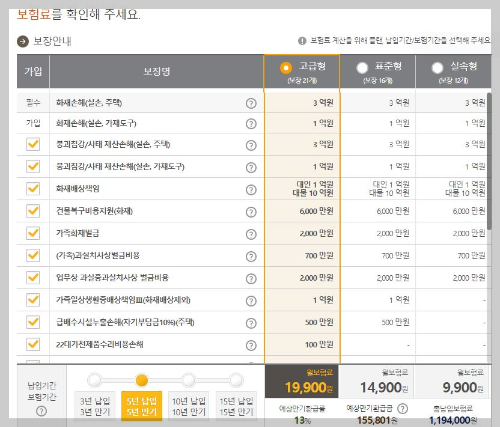Click the 1,194,000원 total premium amount
This screenshot has width=500, height=427.
tap(453, 420)
